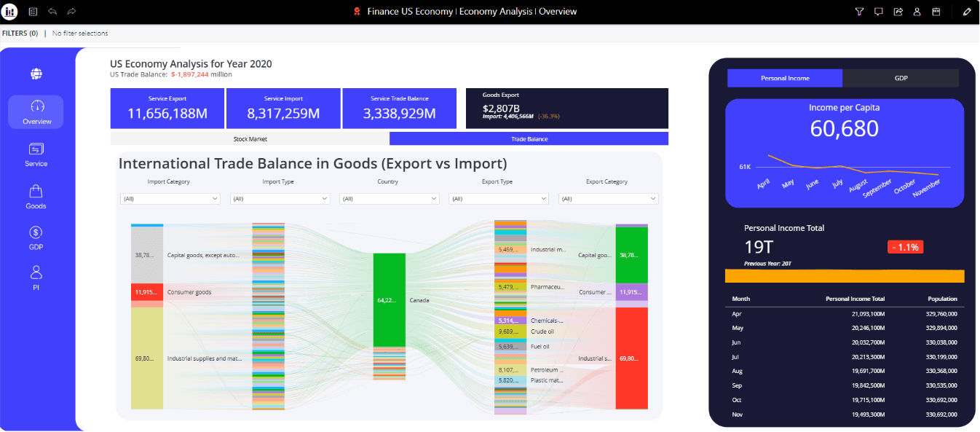Open the PI page from the sidebar

point(36,278)
